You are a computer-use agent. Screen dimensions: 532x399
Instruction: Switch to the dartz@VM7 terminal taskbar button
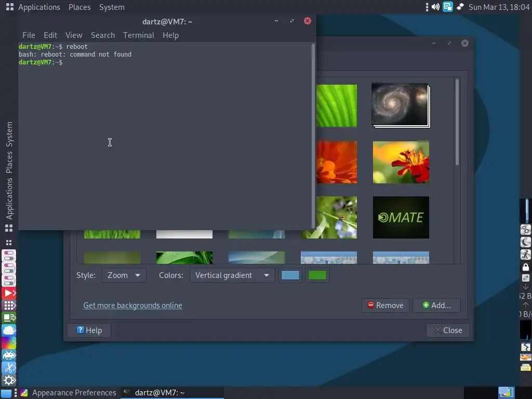coord(172,393)
